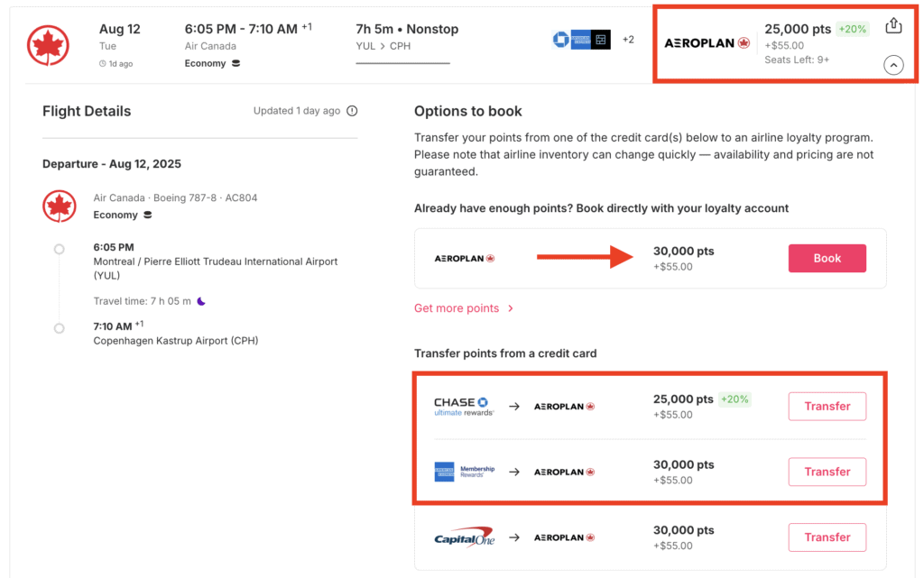Click the American Express icon in the header row
This screenshot has width=924, height=578.
click(580, 40)
